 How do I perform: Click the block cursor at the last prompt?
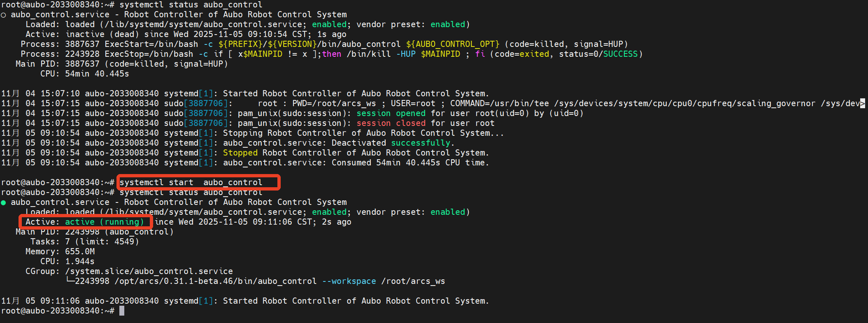coord(122,311)
